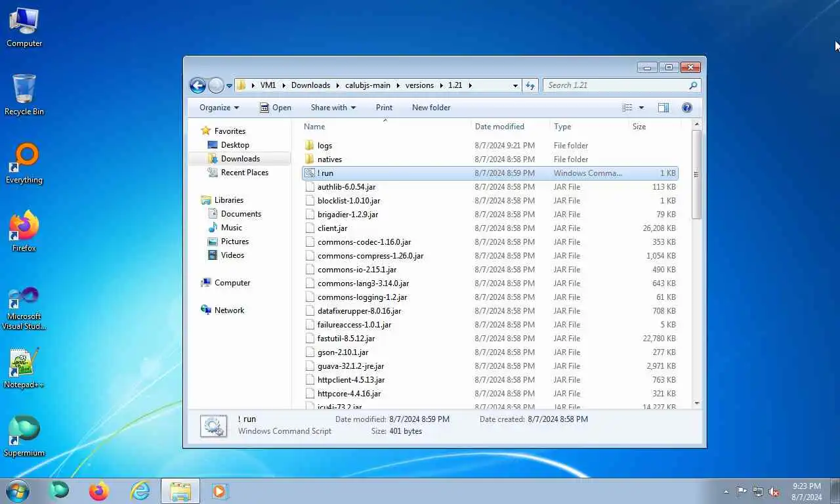
Task: Click the Open toolbar button
Action: tap(276, 108)
